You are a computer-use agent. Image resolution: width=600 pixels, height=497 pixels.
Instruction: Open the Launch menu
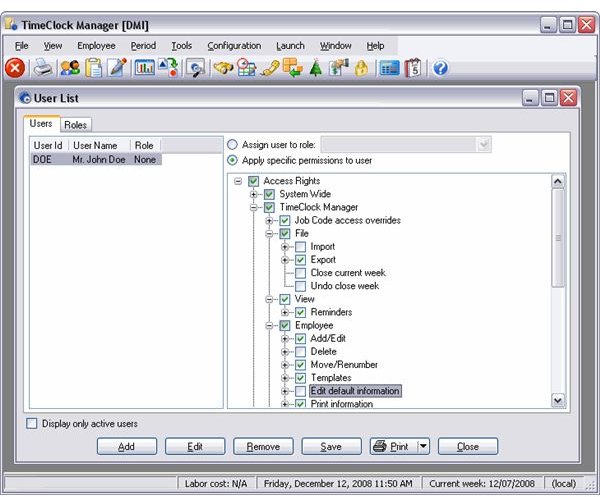pos(290,46)
